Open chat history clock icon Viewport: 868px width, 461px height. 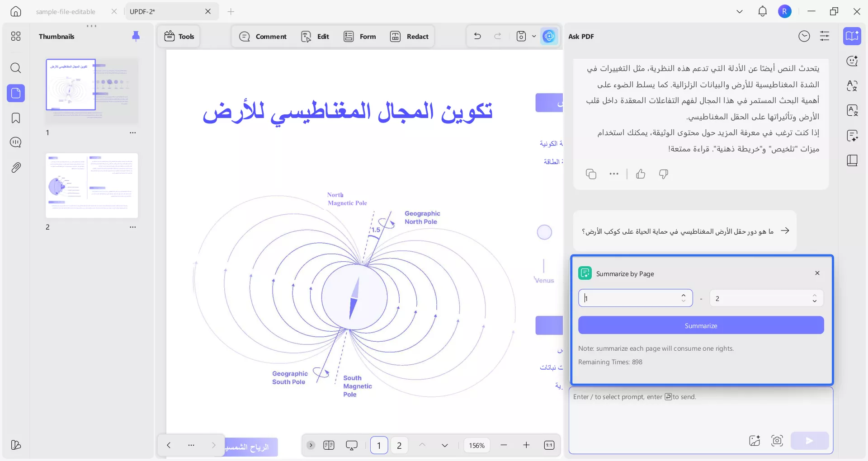(x=804, y=36)
